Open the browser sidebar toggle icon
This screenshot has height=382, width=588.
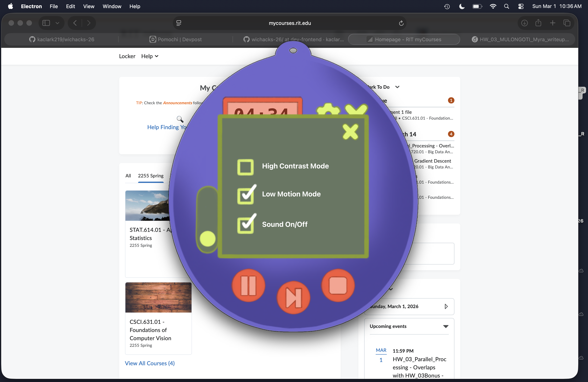point(46,23)
